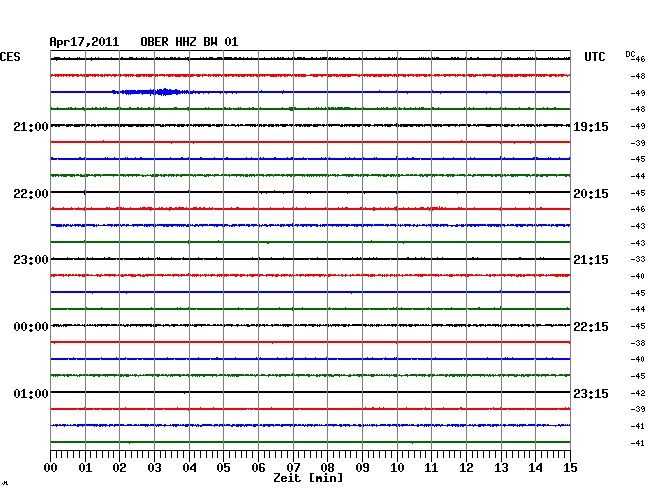Click the UTC column header
This screenshot has height=494, width=650.
[595, 57]
